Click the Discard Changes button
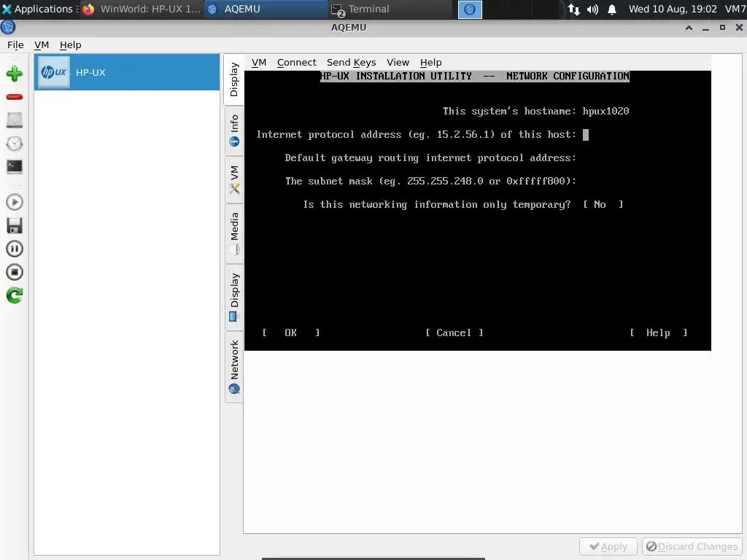 (x=692, y=547)
